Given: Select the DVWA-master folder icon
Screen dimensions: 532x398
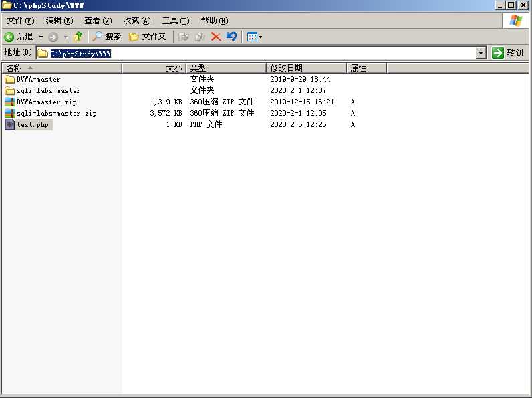Looking at the screenshot, I should point(10,79).
